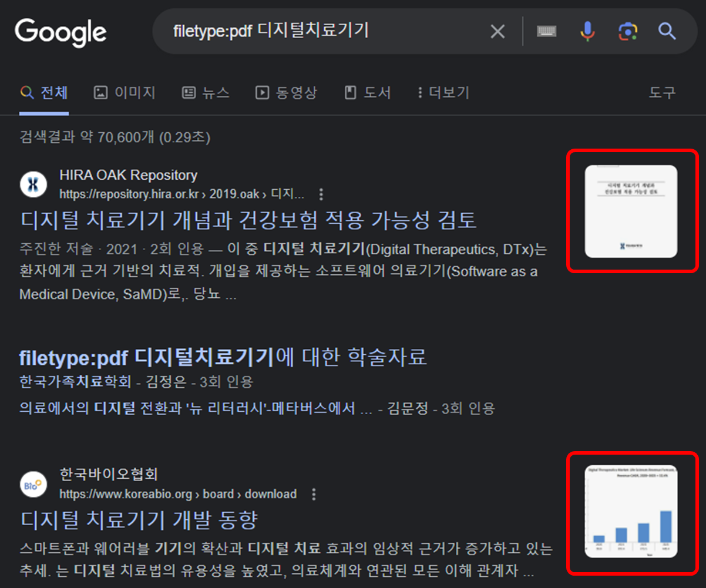Switch to the 뉴스 tab
706x588 pixels.
pos(206,93)
